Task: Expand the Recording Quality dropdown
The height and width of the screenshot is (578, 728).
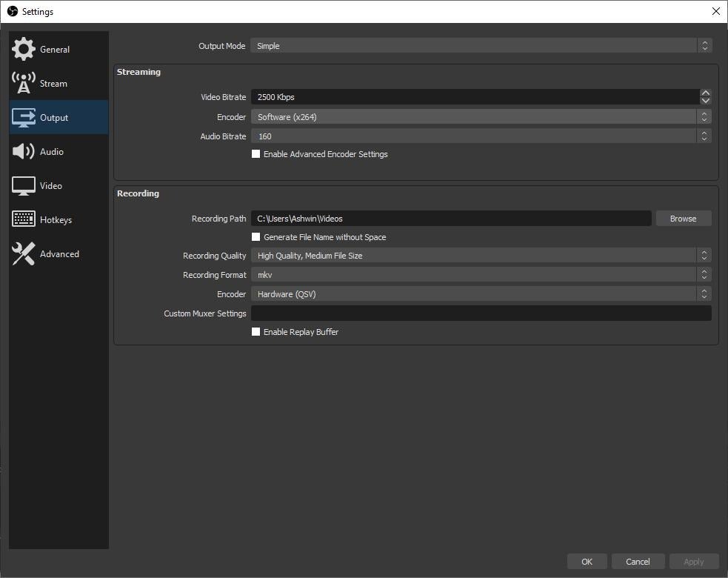Action: point(481,256)
